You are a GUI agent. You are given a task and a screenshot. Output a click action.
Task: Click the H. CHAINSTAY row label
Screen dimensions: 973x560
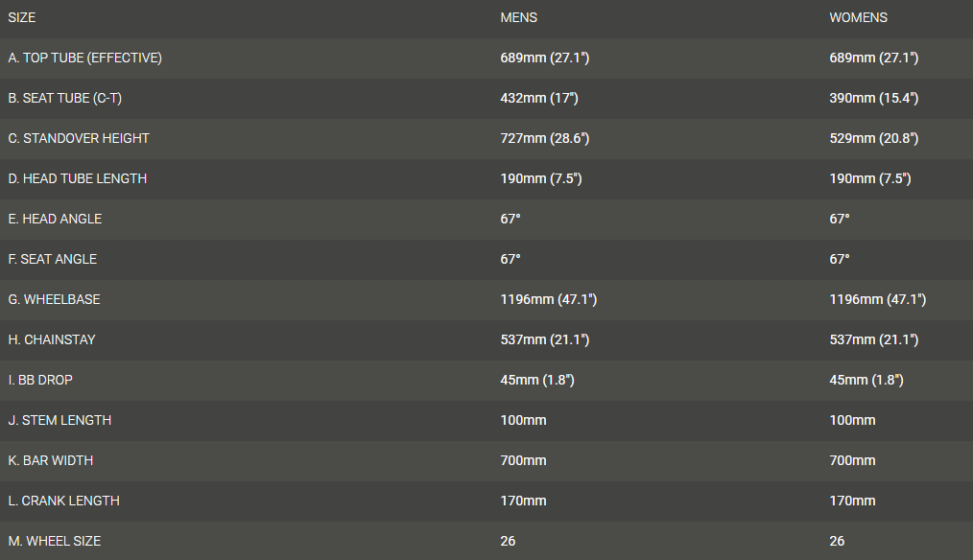pyautogui.click(x=52, y=339)
